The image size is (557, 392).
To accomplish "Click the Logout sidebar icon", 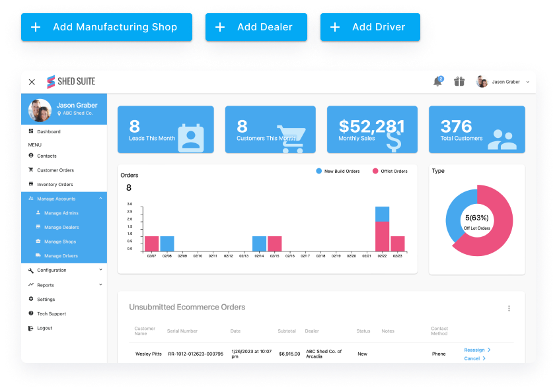I will [x=30, y=327].
